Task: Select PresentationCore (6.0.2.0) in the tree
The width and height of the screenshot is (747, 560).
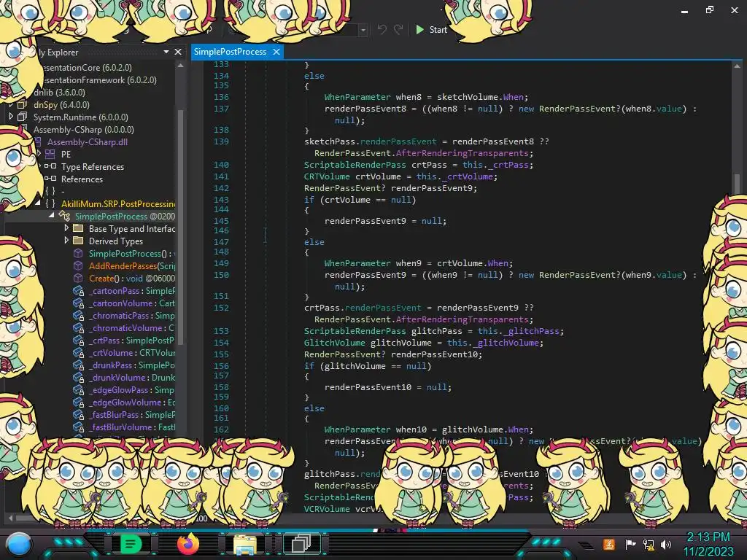Action: (87, 67)
